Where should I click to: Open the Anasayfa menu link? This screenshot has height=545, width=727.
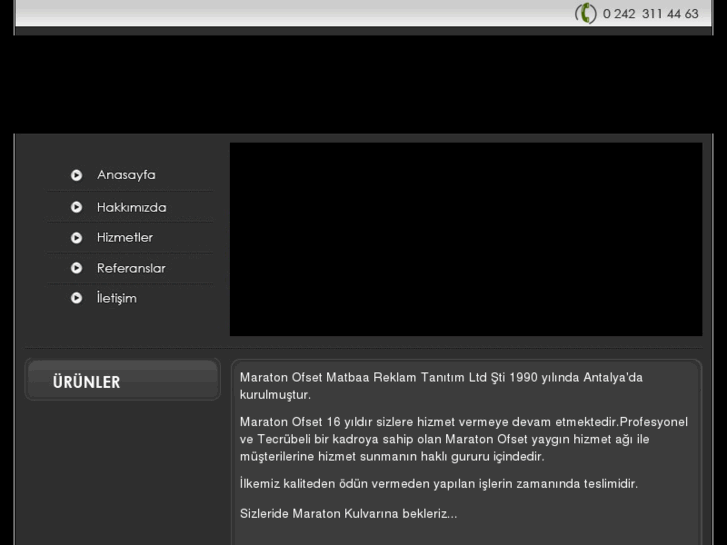pos(126,175)
